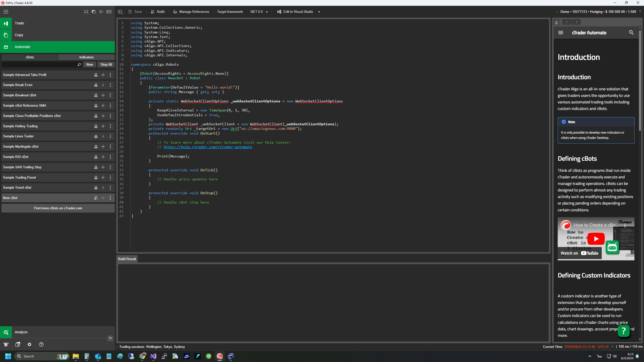This screenshot has width=644, height=362.
Task: Open options menu for New cBot
Action: coord(110,198)
